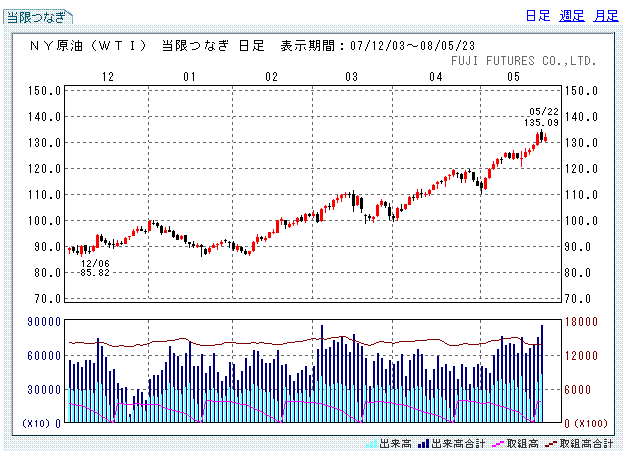Click the ＮＹ原油（ＷＴＩ） chart title

(89, 46)
